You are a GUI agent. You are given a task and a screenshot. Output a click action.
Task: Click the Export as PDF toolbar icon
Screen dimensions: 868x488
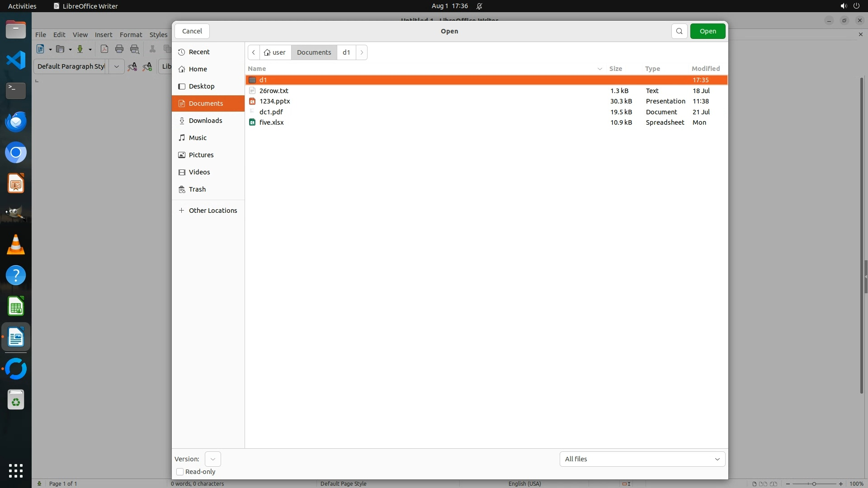click(104, 49)
